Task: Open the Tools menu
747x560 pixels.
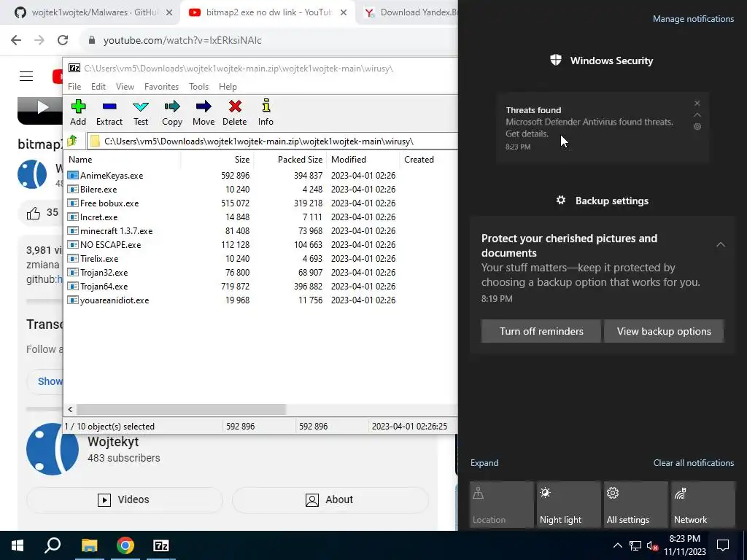Action: [x=198, y=87]
